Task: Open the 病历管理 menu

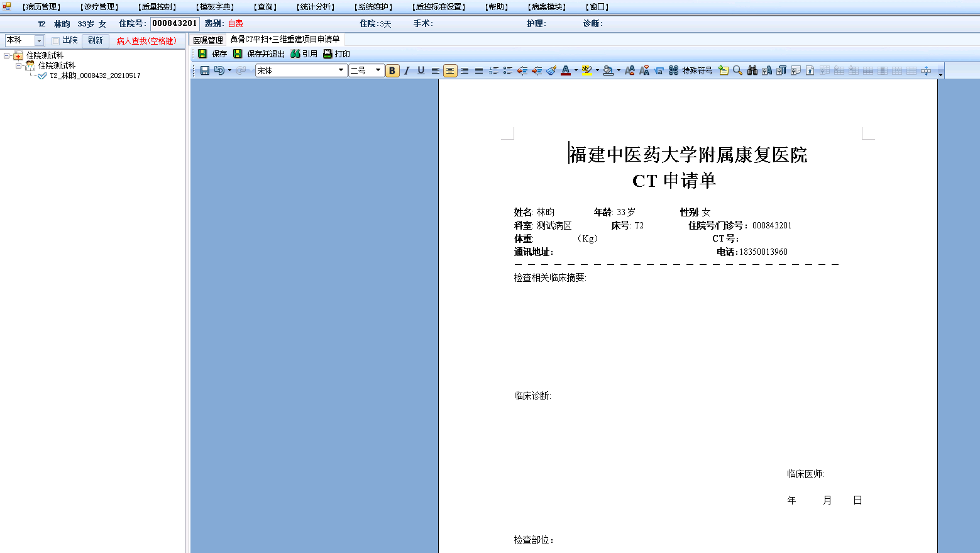Action: (x=41, y=7)
